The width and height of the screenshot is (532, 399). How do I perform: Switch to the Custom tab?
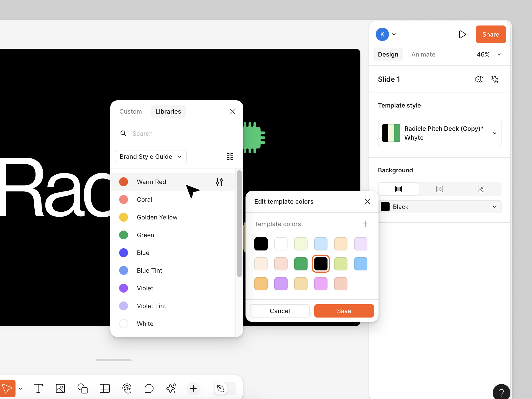pos(131,111)
